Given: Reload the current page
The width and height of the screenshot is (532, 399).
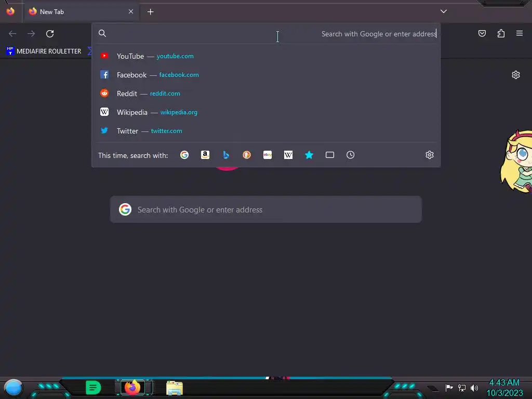Looking at the screenshot, I should click(50, 34).
